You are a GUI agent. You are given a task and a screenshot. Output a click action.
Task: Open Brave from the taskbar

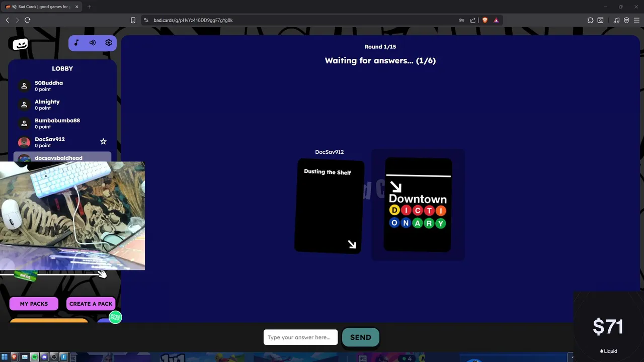pyautogui.click(x=14, y=357)
